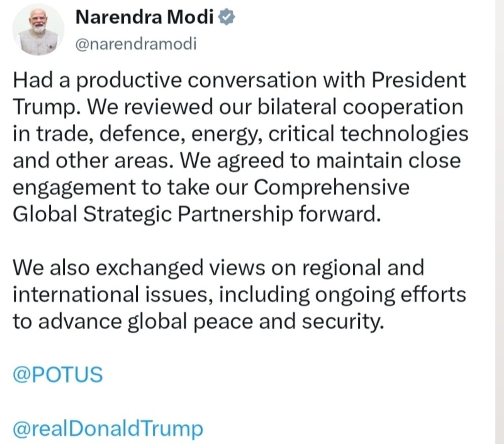Open the @POTUS mention
This screenshot has width=504, height=444.
tap(58, 374)
